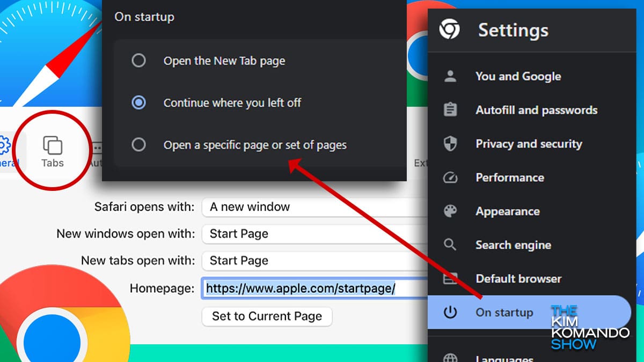The width and height of the screenshot is (644, 362).
Task: Open the 'Safari opens with' dropdown
Action: coord(314,207)
